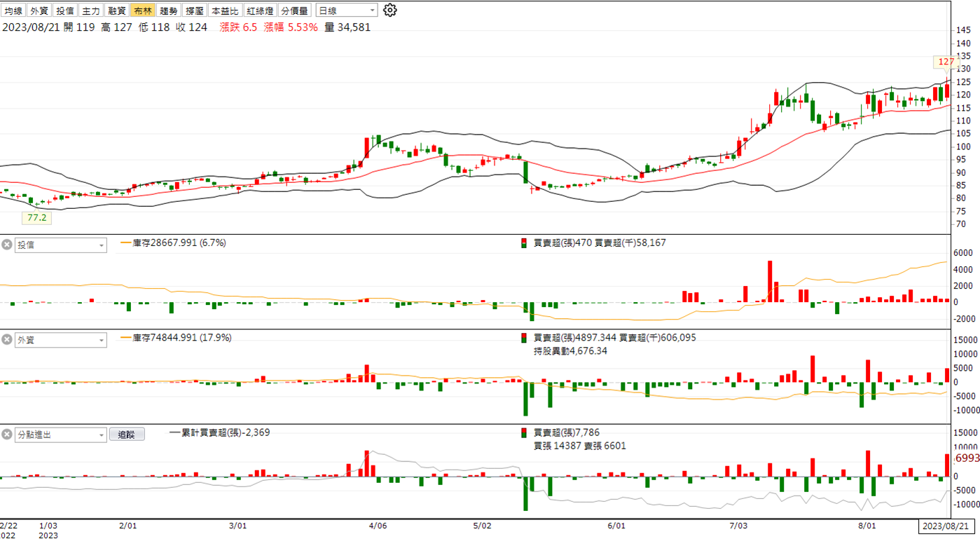Click the 外資 panel's red-green 買賣超 legend icon

click(x=523, y=338)
